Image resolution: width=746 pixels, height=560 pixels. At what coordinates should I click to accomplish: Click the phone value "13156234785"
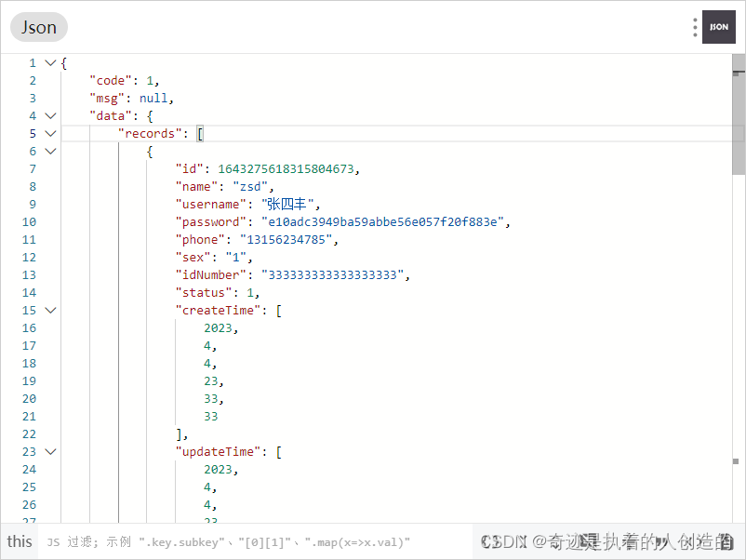click(286, 239)
